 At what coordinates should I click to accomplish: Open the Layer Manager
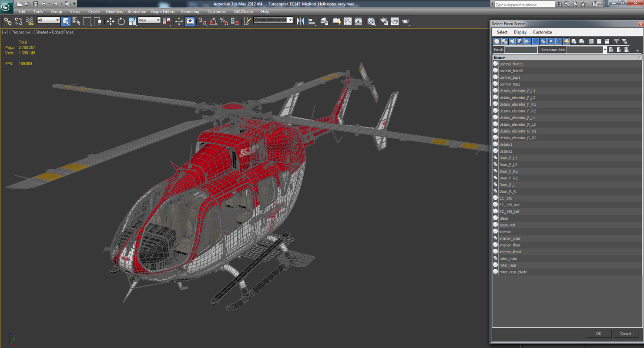(x=324, y=21)
